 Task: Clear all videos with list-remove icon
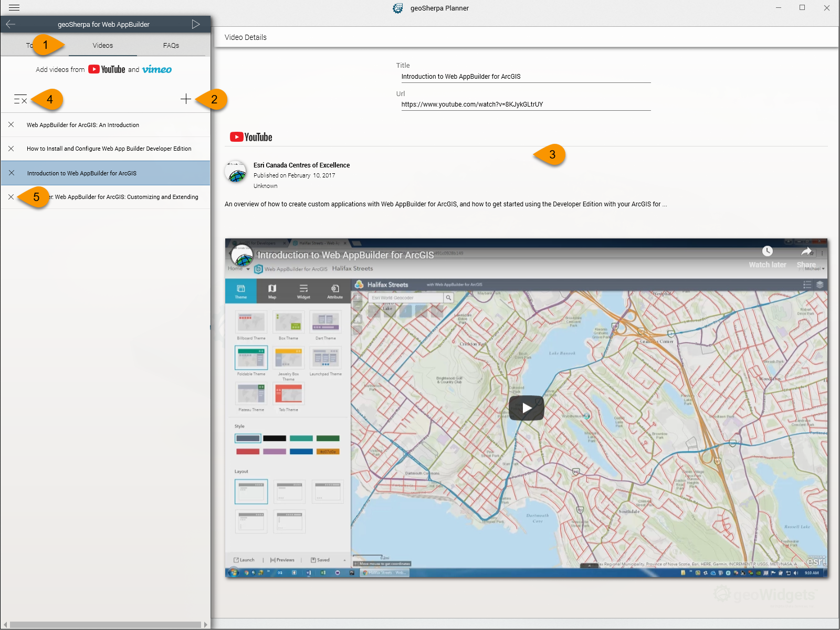(20, 99)
